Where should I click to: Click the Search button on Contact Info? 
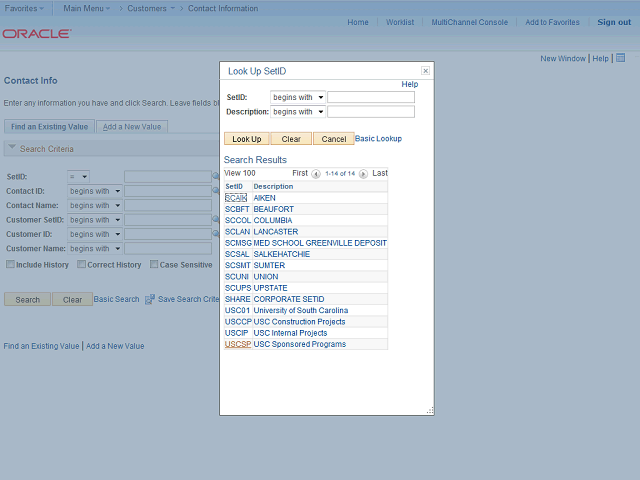27,300
